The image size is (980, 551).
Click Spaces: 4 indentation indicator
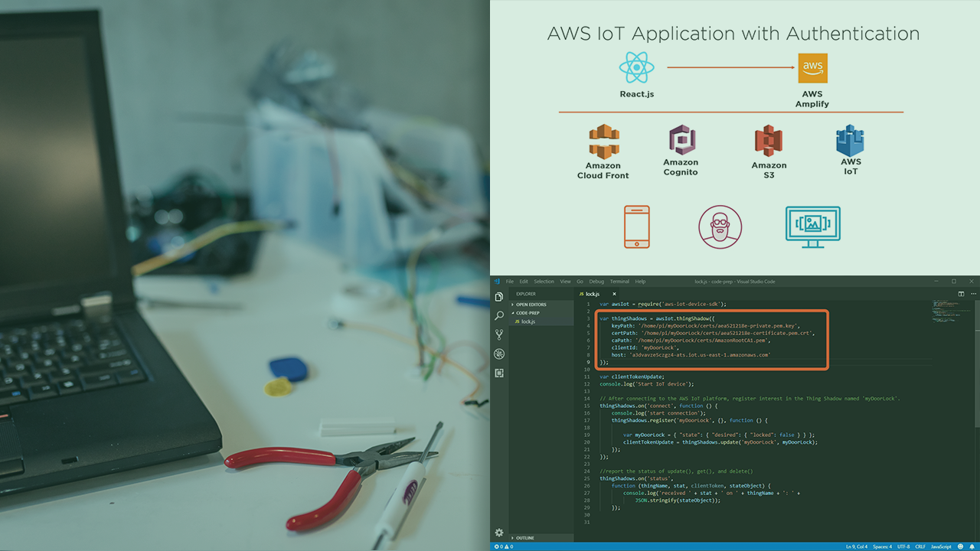tap(881, 546)
